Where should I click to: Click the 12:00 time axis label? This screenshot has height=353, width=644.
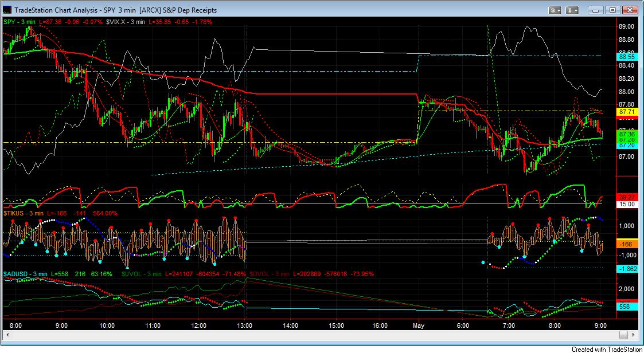point(198,325)
